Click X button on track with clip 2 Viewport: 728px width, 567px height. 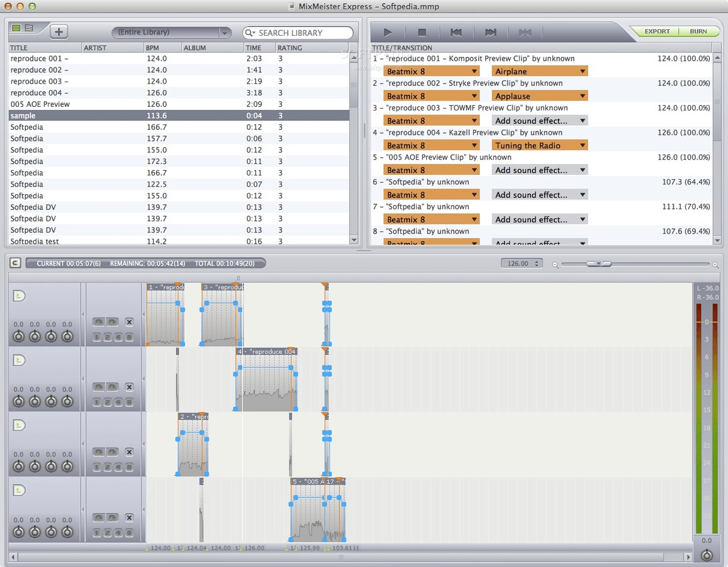(x=129, y=452)
